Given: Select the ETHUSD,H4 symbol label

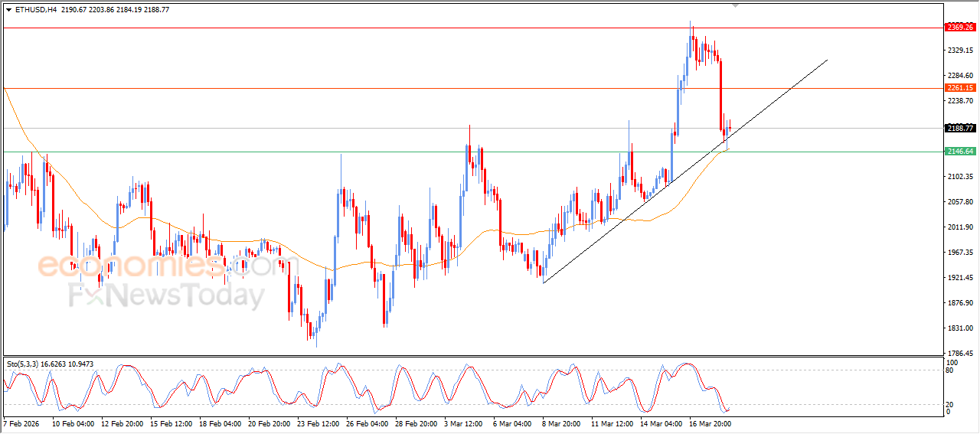Looking at the screenshot, I should tap(36, 10).
